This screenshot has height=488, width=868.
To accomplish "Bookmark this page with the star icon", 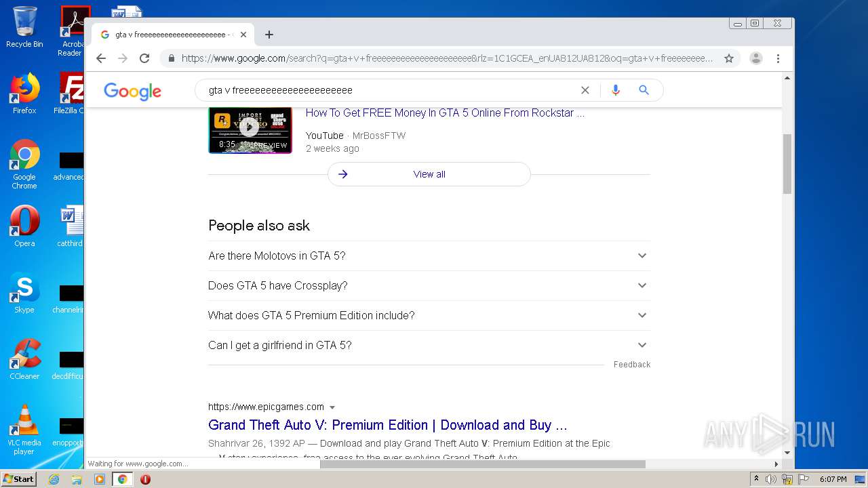I will coord(729,58).
